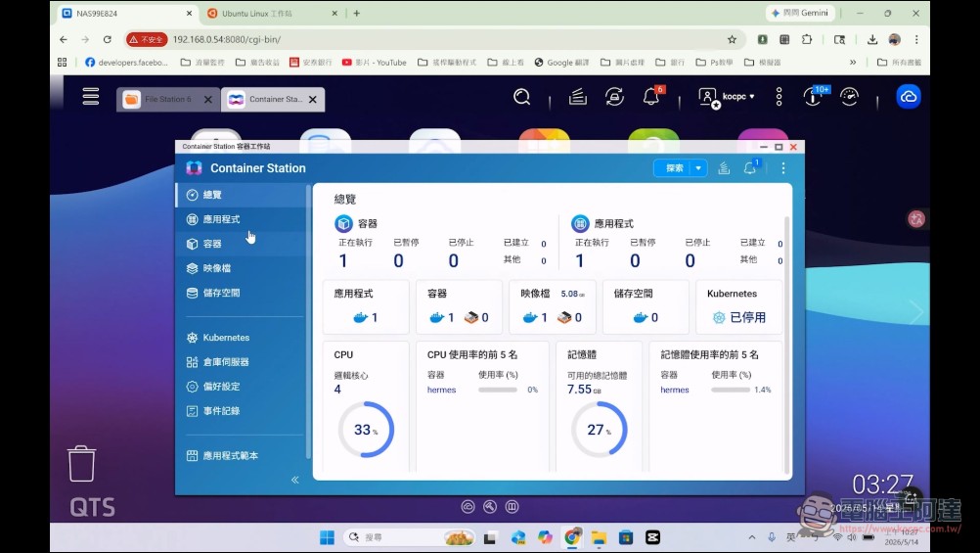Open YouTube bookmark
Image resolution: width=980 pixels, height=553 pixels.
coord(374,62)
